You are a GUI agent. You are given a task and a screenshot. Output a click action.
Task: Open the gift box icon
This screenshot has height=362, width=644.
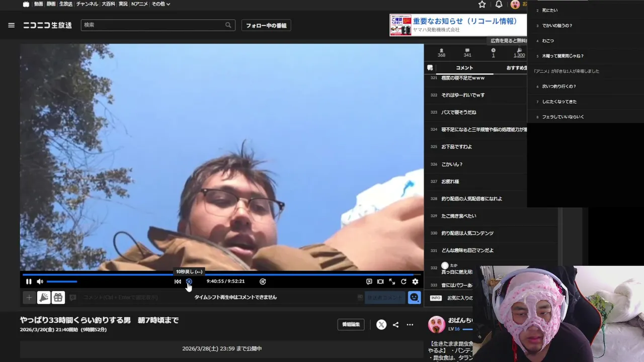pos(58,298)
